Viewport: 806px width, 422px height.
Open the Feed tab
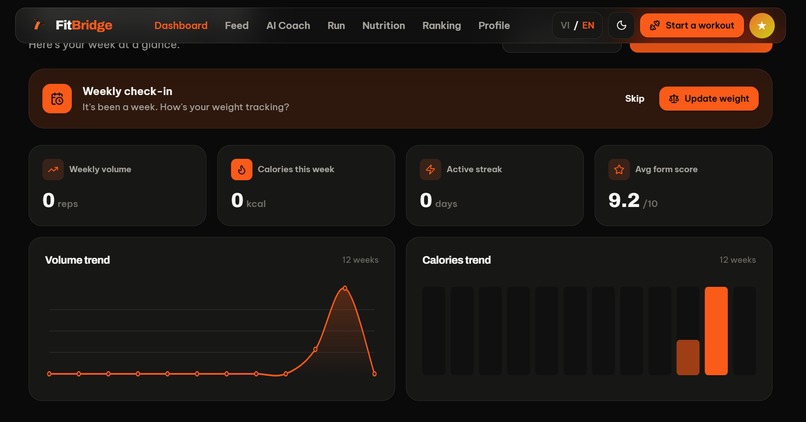coord(236,25)
